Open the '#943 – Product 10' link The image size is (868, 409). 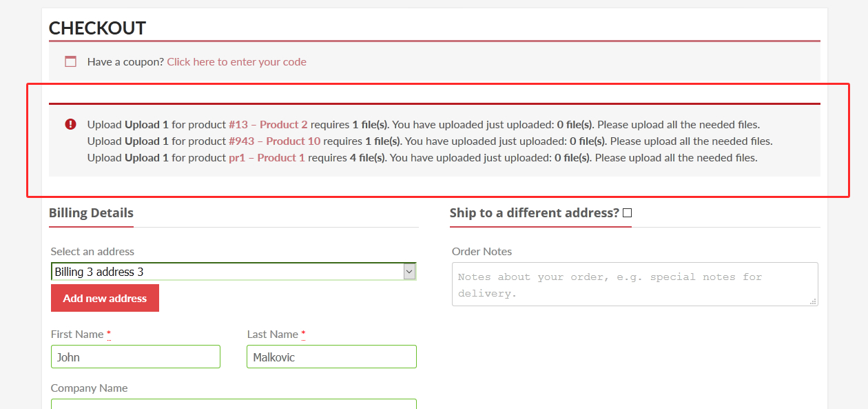click(x=274, y=141)
